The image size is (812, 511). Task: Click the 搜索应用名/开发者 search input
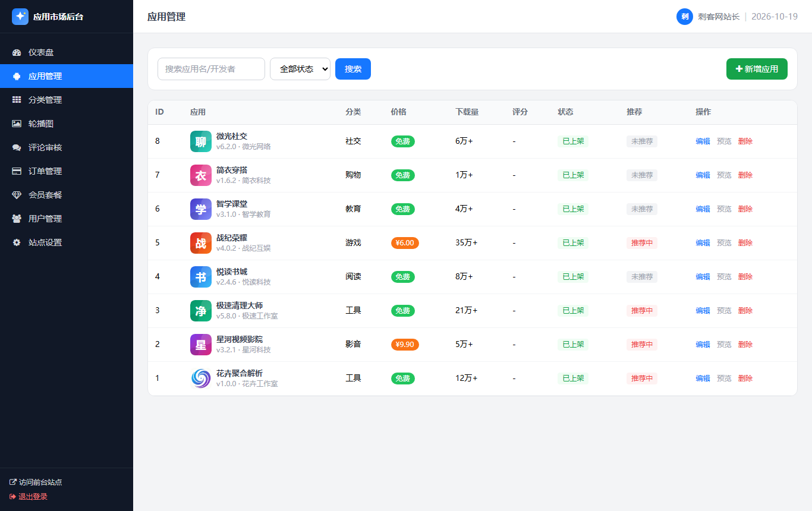(211, 69)
